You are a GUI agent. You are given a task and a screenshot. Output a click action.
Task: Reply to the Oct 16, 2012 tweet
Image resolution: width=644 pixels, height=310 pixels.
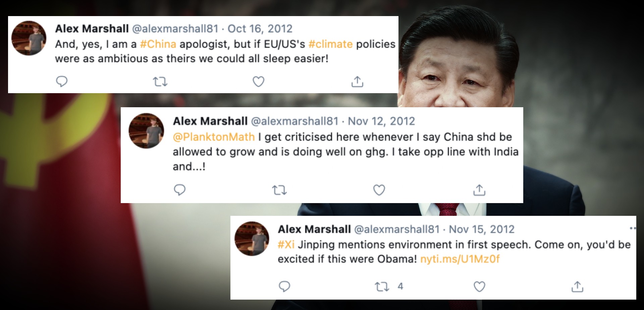(62, 81)
